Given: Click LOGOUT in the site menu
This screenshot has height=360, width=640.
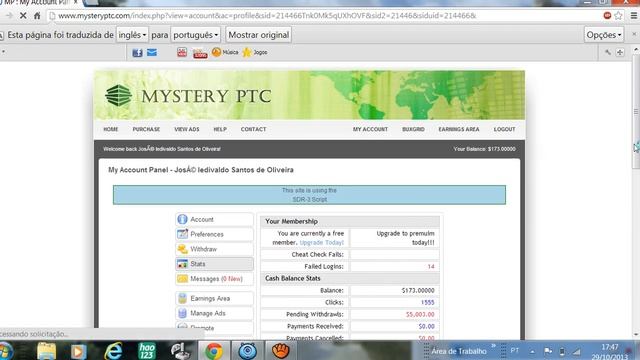Looking at the screenshot, I should 504,129.
